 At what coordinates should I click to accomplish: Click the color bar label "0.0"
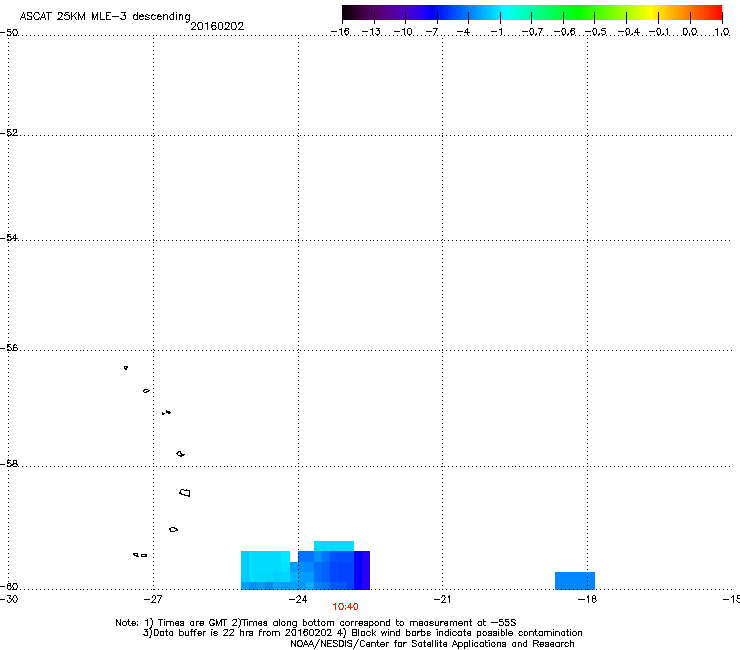click(690, 32)
